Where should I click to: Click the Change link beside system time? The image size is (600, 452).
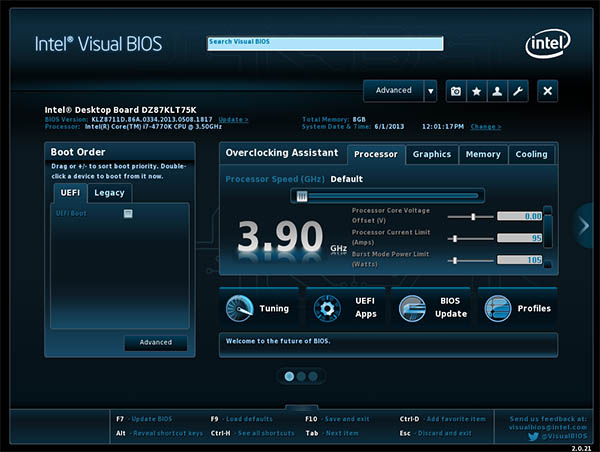[486, 127]
